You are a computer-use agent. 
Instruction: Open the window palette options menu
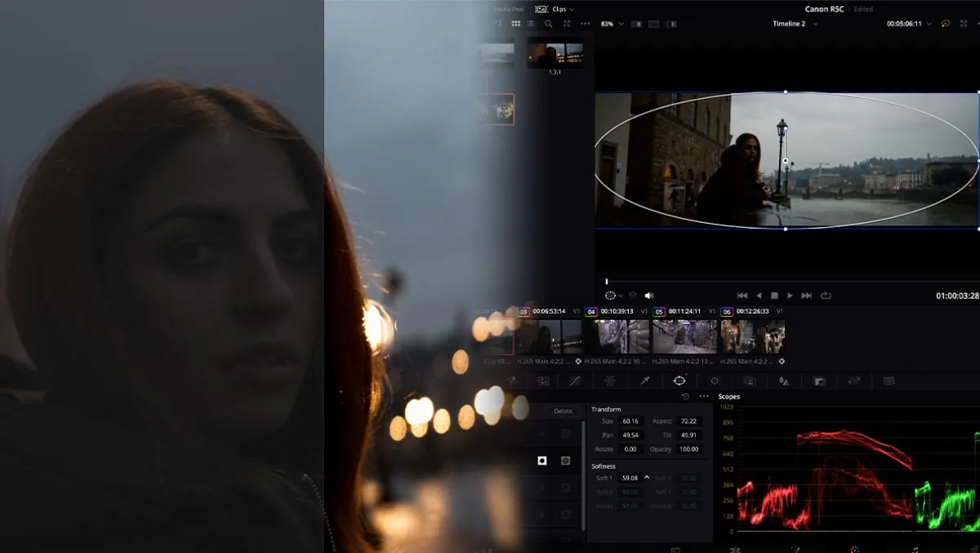tap(704, 396)
